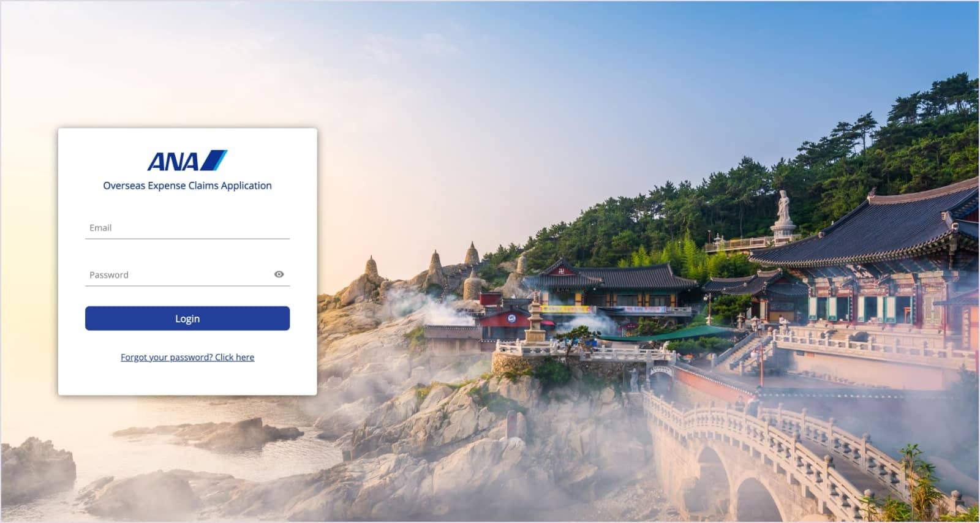Focus the Password input field
Viewport: 980px width, 523px height.
click(178, 275)
